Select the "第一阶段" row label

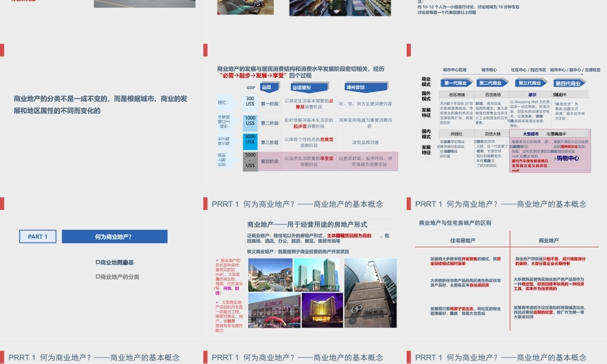[x=270, y=104]
